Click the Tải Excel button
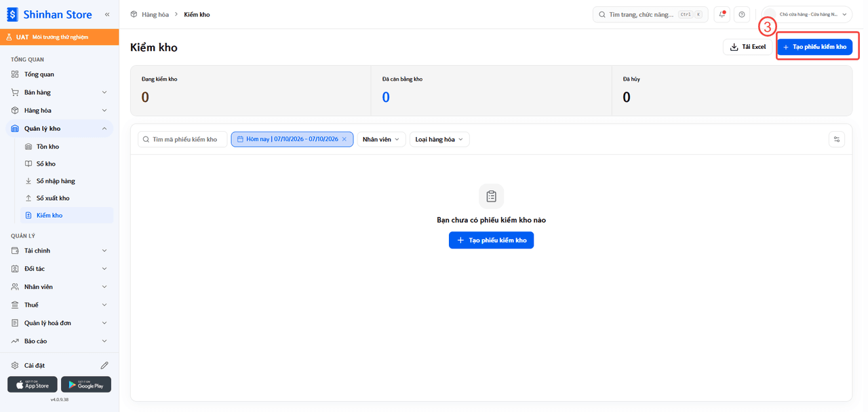This screenshot has width=868, height=412. (x=748, y=47)
